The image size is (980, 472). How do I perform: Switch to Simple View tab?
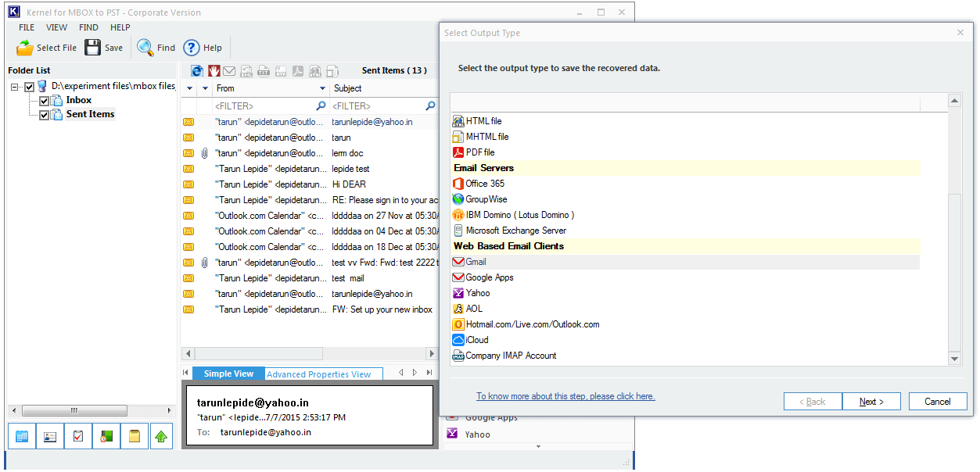tap(228, 374)
